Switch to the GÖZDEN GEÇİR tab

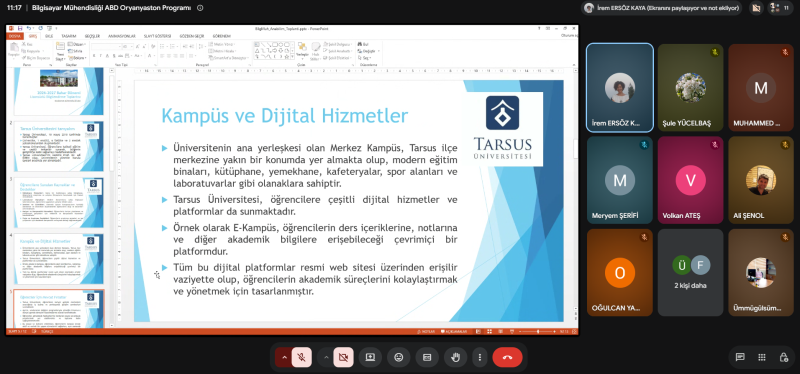[192, 36]
